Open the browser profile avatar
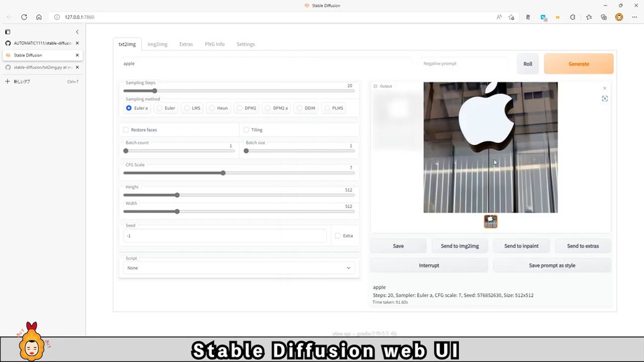Image resolution: width=644 pixels, height=362 pixels. tap(619, 17)
